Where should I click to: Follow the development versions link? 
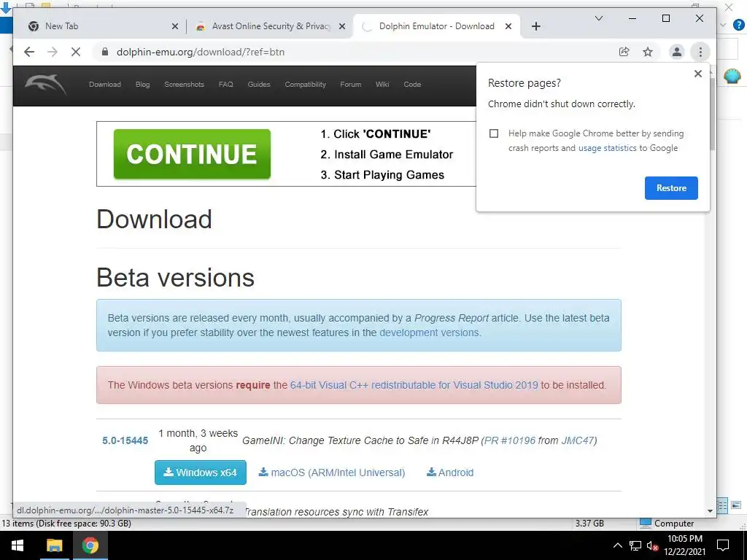click(429, 332)
